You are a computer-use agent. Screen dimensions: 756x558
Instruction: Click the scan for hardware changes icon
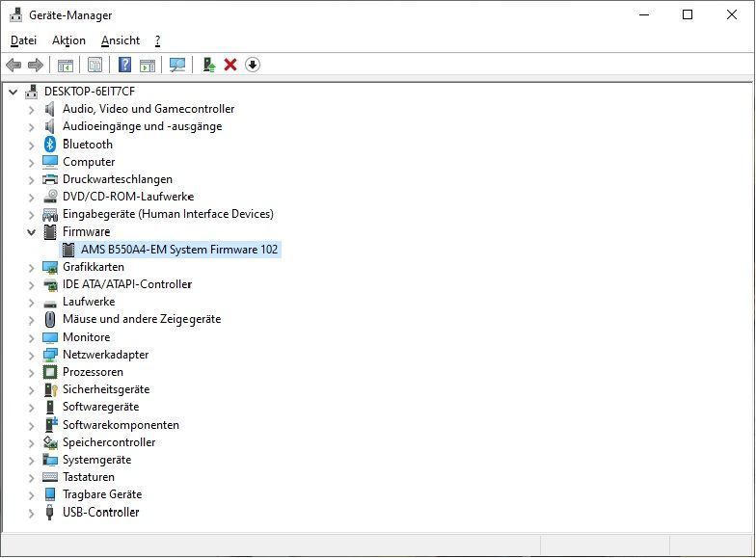(177, 65)
